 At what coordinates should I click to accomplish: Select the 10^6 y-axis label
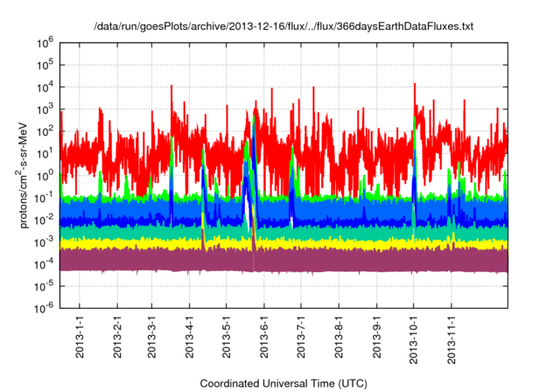tap(45, 43)
